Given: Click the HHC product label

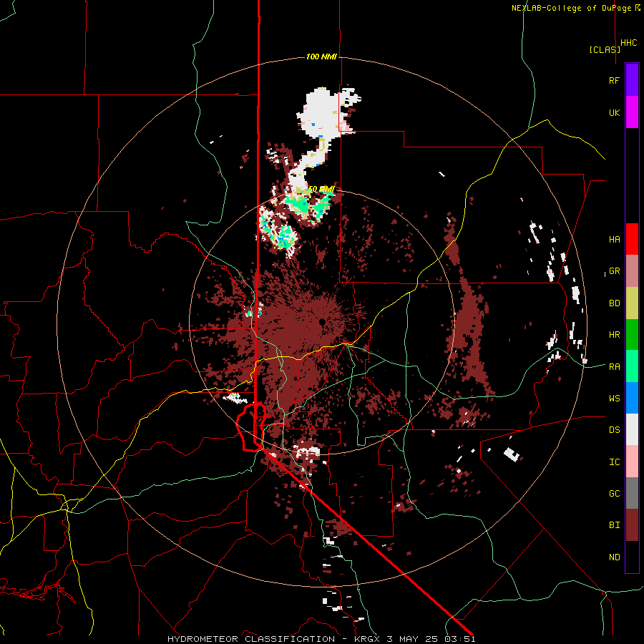Looking at the screenshot, I should pos(629,43).
